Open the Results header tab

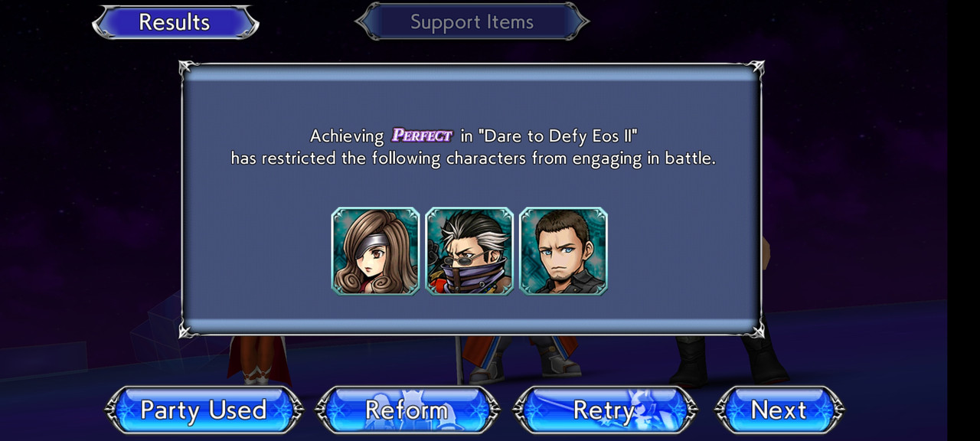(175, 22)
